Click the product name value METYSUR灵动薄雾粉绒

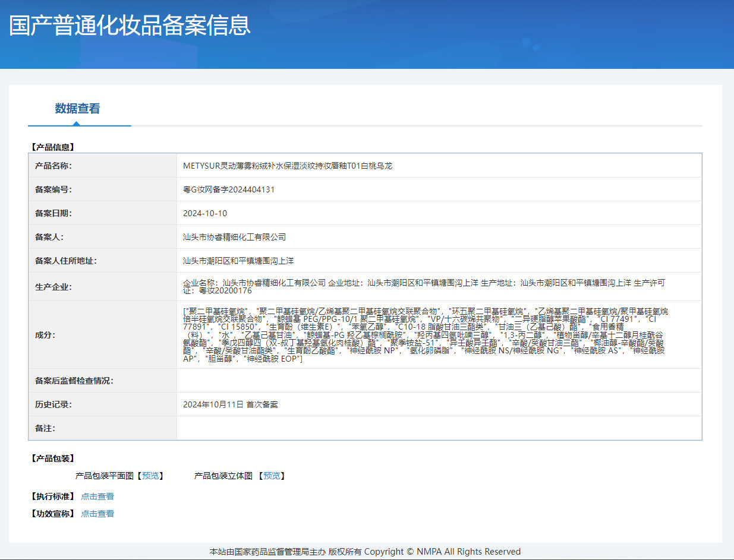[288, 166]
